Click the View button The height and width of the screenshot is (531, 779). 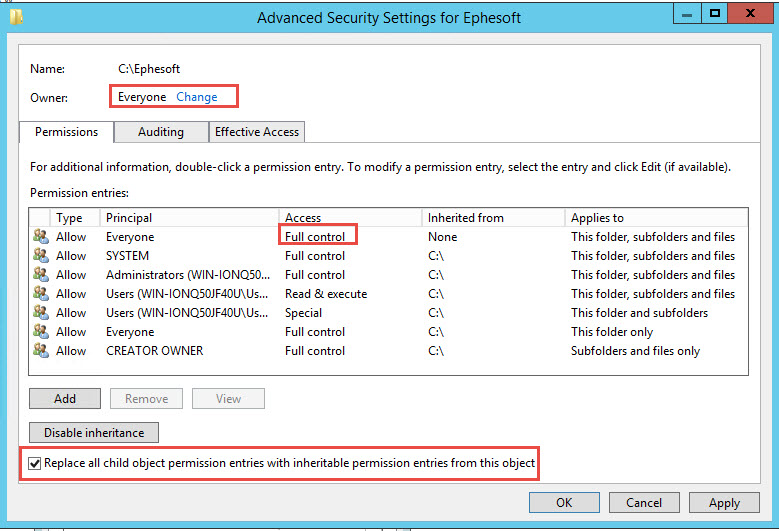229,399
